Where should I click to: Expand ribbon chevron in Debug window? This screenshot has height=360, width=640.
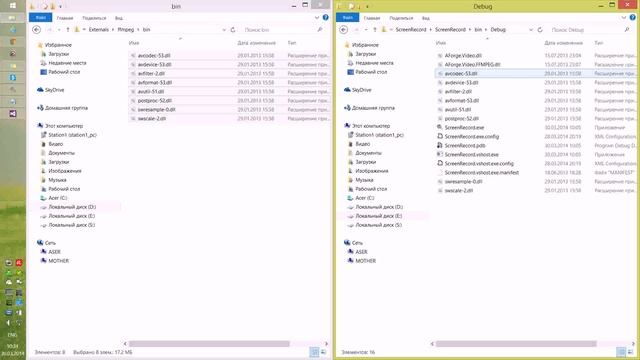624,18
